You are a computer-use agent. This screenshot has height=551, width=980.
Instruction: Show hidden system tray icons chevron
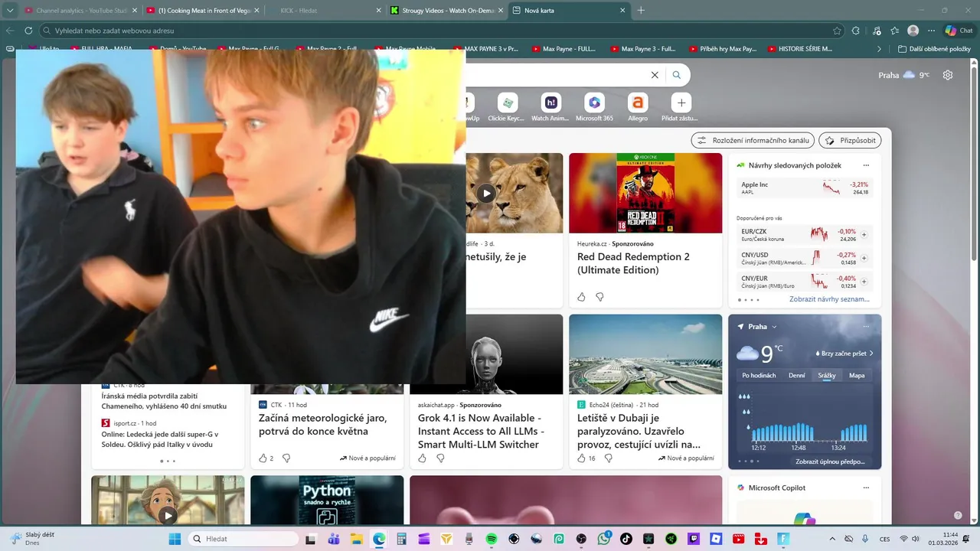coord(832,539)
